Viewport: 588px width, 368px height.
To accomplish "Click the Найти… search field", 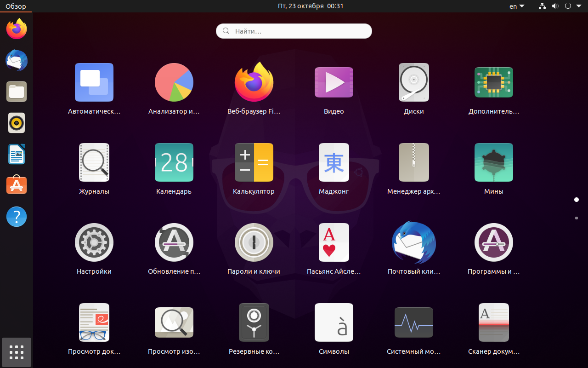I will (x=294, y=31).
